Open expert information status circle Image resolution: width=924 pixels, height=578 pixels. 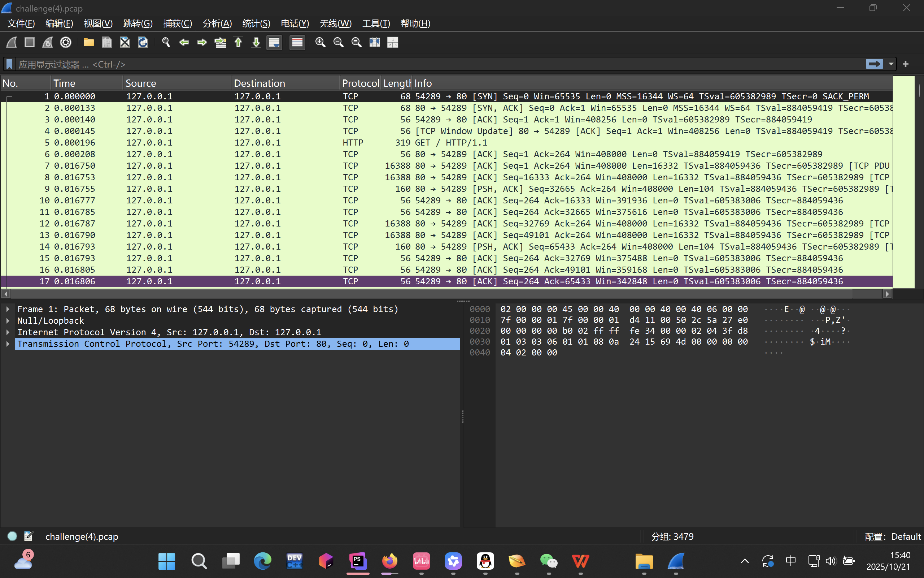12,536
